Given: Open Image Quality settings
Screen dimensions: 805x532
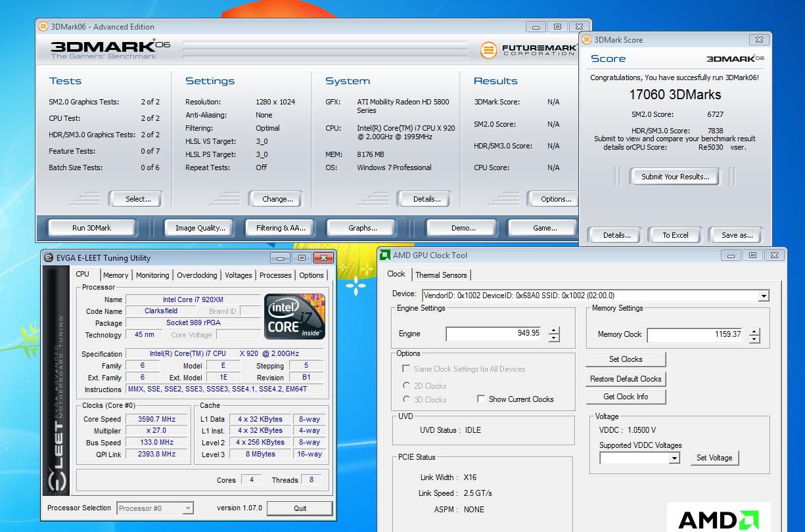Looking at the screenshot, I should [x=200, y=228].
